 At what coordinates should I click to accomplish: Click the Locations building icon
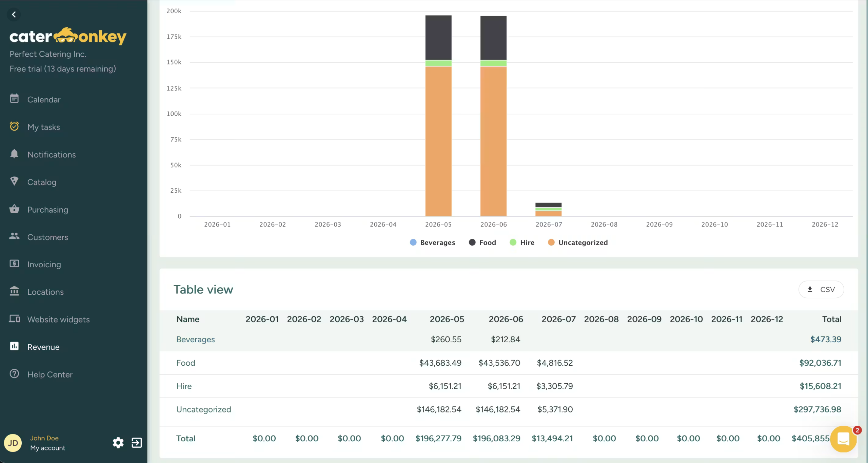tap(14, 291)
